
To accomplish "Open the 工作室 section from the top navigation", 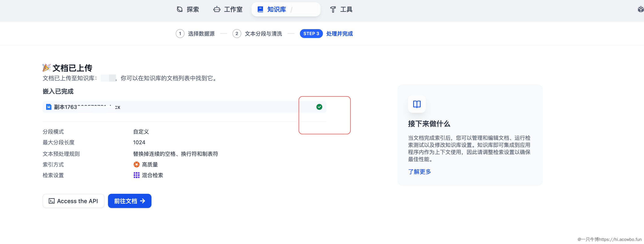I will [x=233, y=9].
